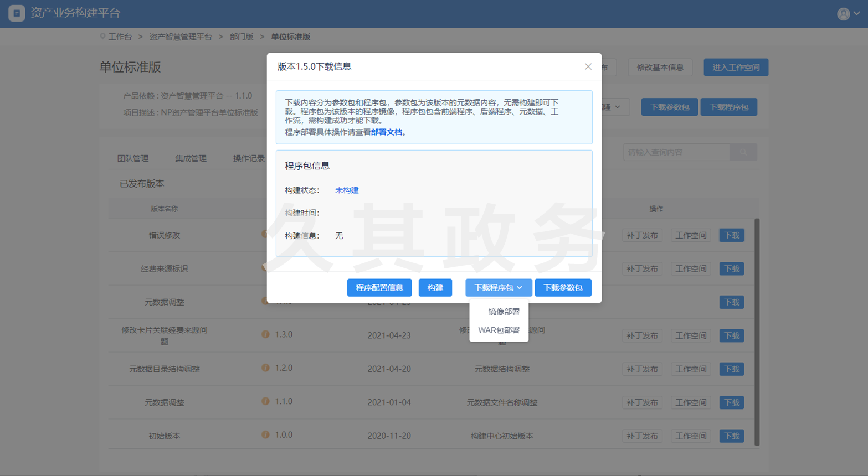Click the orange status icon beside version 1.1.0
868x476 pixels.
[265, 401]
